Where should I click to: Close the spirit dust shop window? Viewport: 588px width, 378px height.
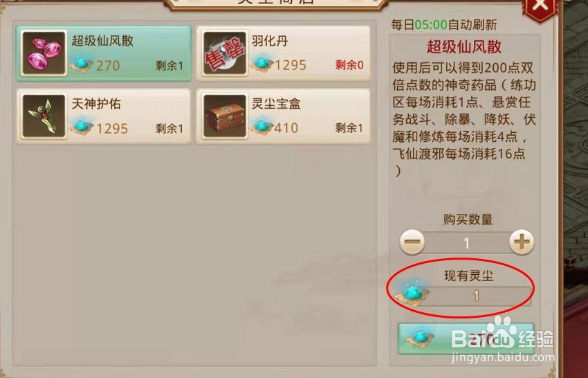point(540,8)
